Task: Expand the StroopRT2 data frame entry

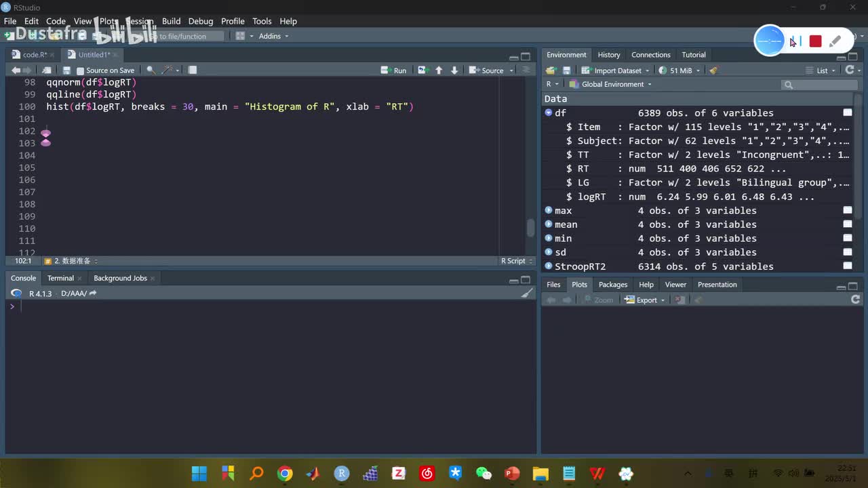Action: [549, 266]
